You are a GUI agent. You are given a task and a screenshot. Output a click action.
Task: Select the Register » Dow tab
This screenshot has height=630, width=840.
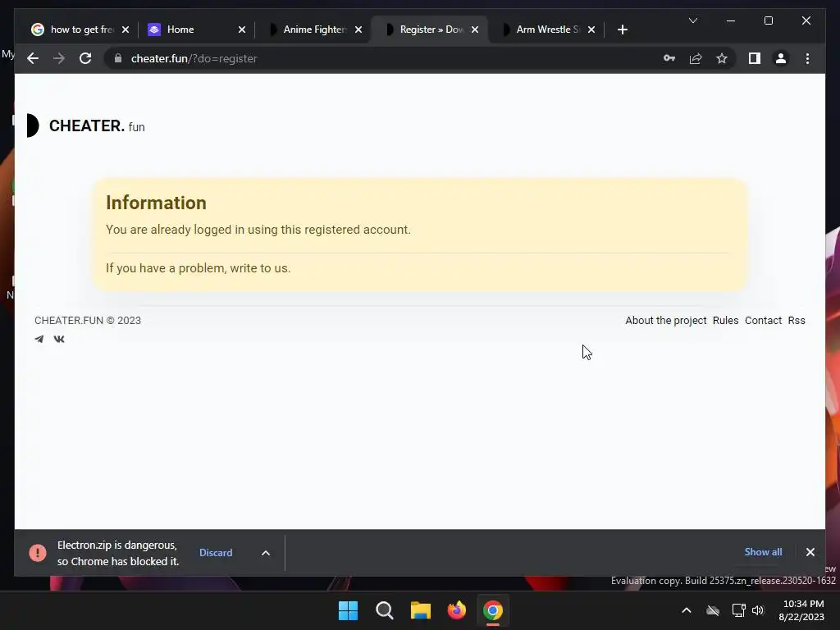431,30
